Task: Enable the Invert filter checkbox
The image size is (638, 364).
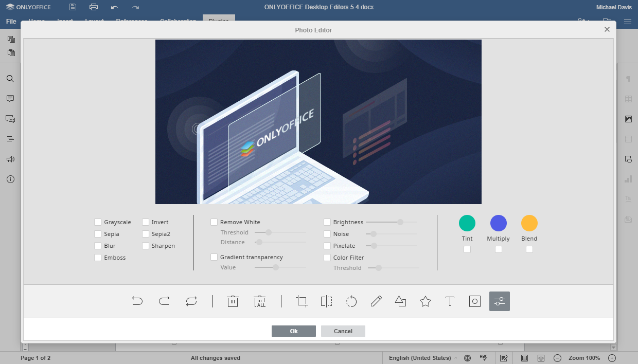Action: click(x=146, y=222)
